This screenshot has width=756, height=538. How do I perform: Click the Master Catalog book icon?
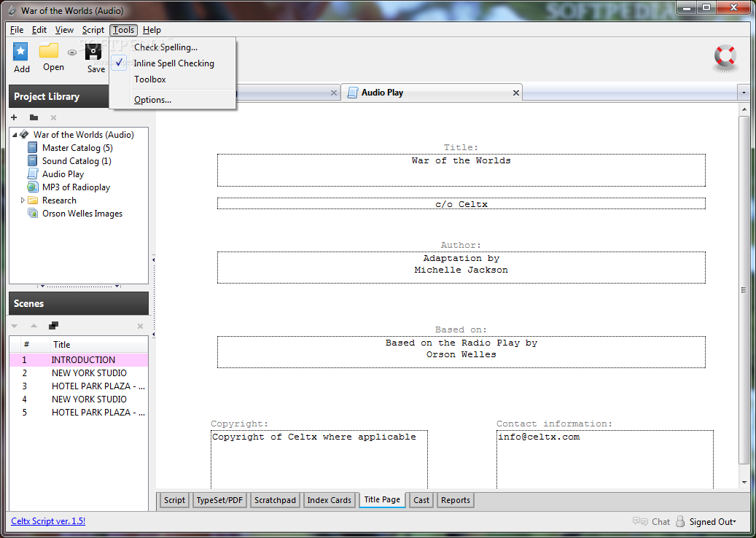[x=32, y=147]
